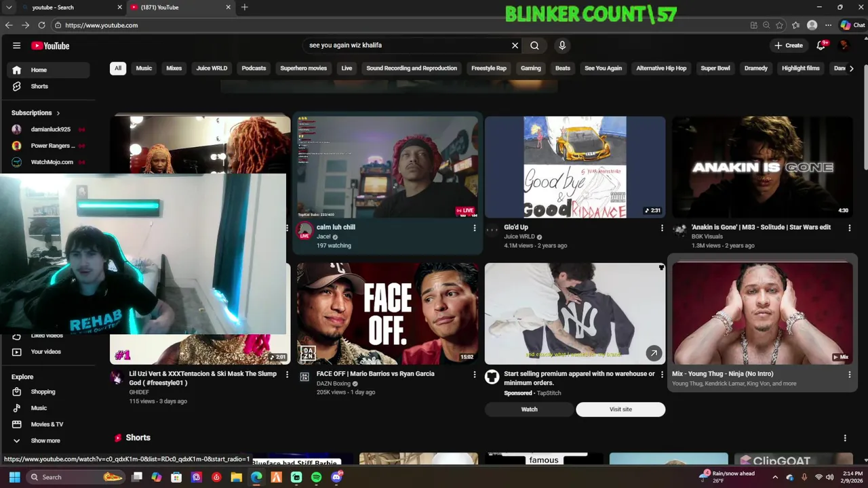
Task: Open the 'Lil Uzi Vert & XXXTentacion' video title
Action: 203,378
